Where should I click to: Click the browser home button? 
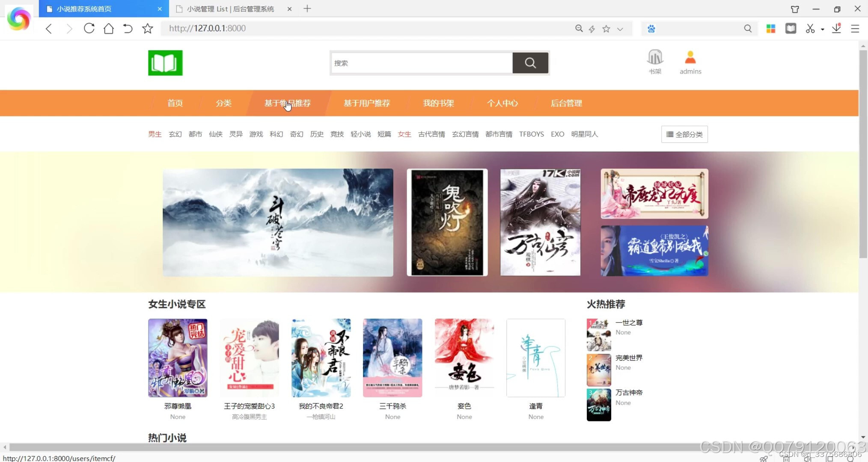click(x=109, y=29)
